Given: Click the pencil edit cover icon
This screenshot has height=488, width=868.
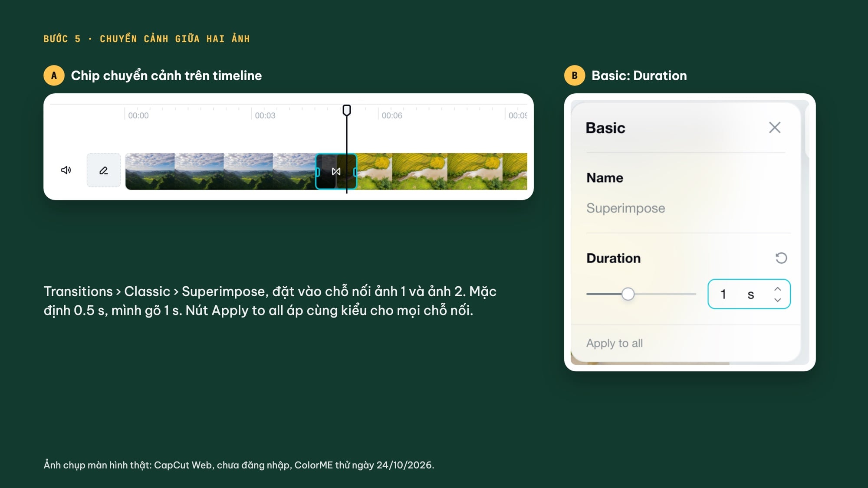Looking at the screenshot, I should coord(104,170).
